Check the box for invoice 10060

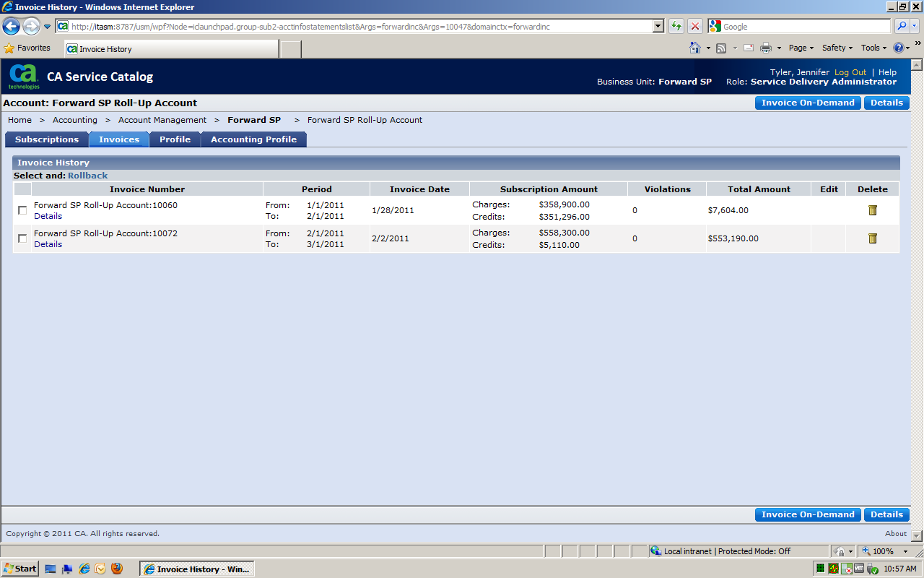pos(22,210)
